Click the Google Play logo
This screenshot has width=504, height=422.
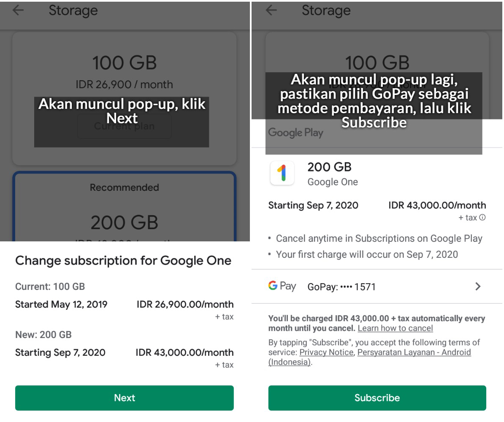point(295,133)
